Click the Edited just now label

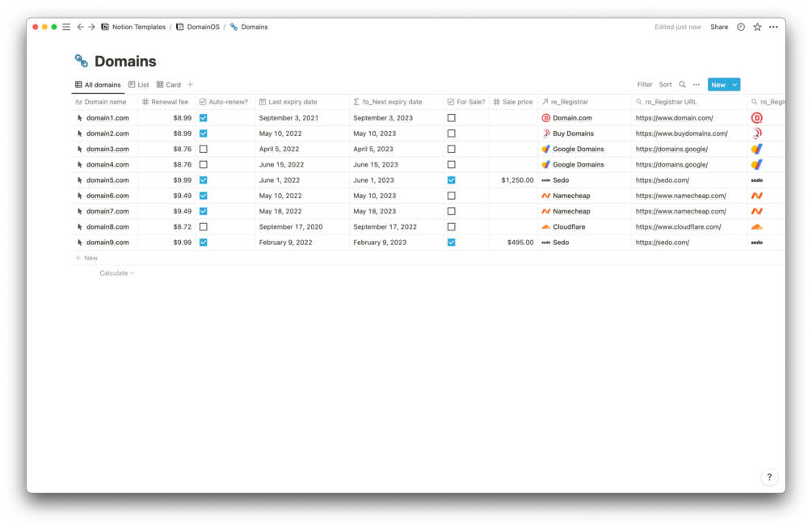pyautogui.click(x=677, y=27)
